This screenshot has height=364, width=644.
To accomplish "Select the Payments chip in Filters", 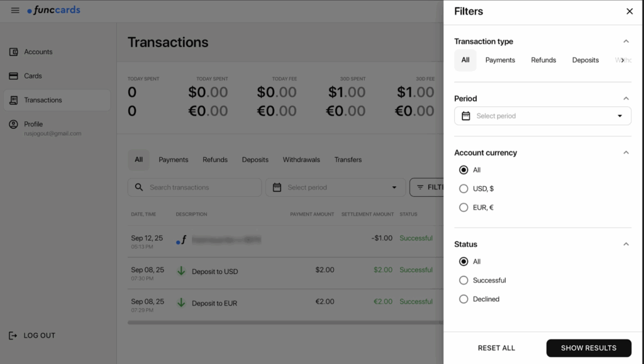I will click(x=500, y=60).
